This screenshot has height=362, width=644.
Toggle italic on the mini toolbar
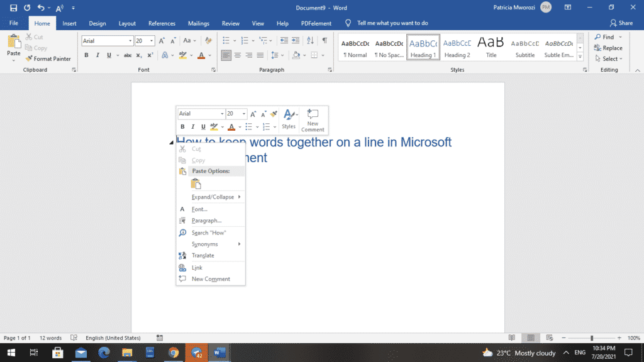click(x=193, y=126)
